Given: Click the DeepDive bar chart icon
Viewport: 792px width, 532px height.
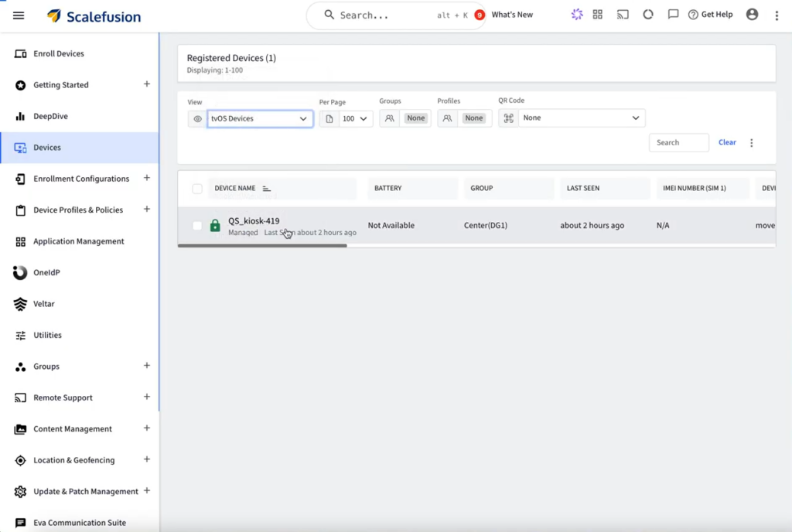Looking at the screenshot, I should (20, 116).
